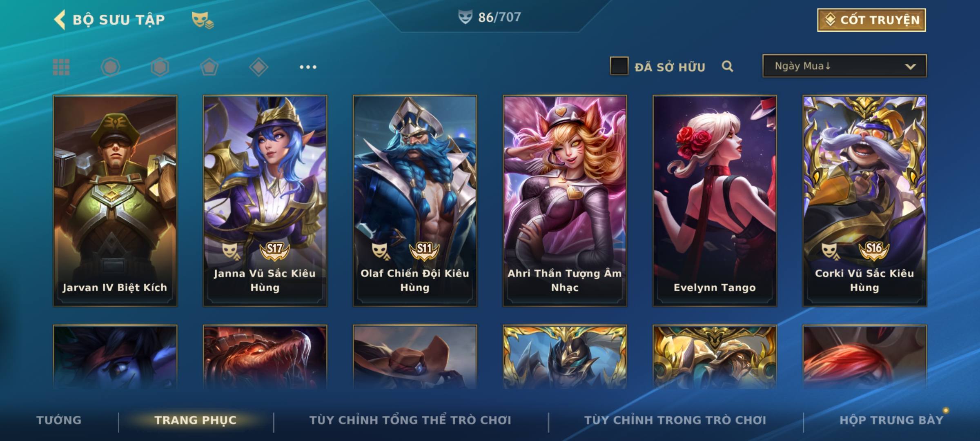Select the grid all-skins filter icon
Viewport: 980px width, 441px height.
[x=61, y=67]
